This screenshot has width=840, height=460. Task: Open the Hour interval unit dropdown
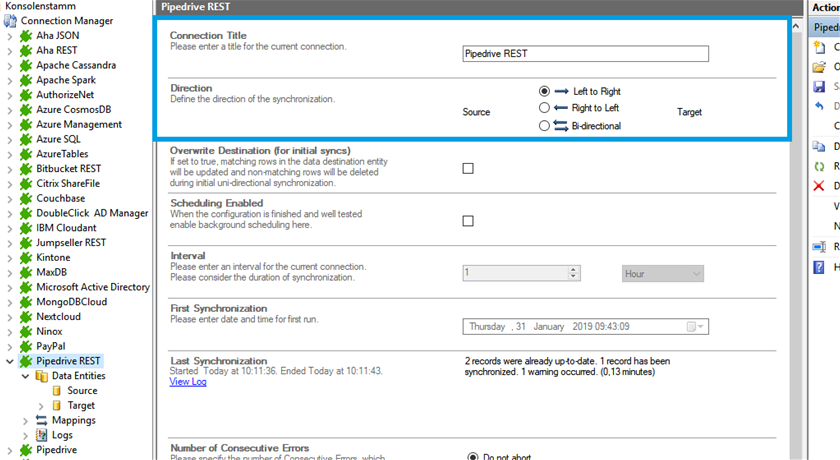point(663,273)
